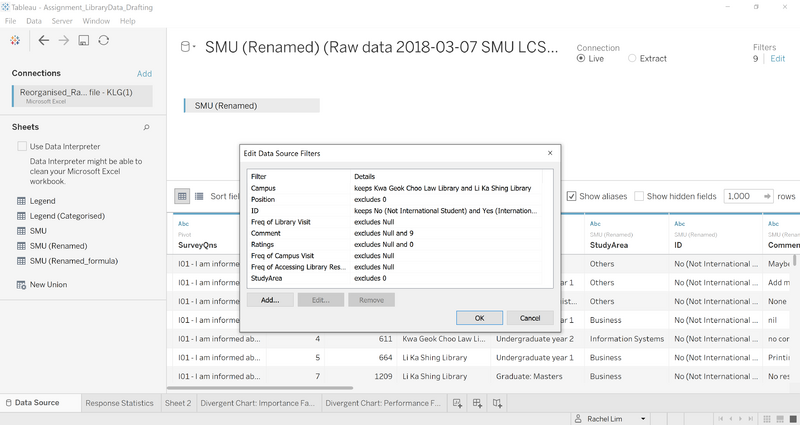
Task: Click the horizontal scrollbar of data grid
Action: pos(261,388)
